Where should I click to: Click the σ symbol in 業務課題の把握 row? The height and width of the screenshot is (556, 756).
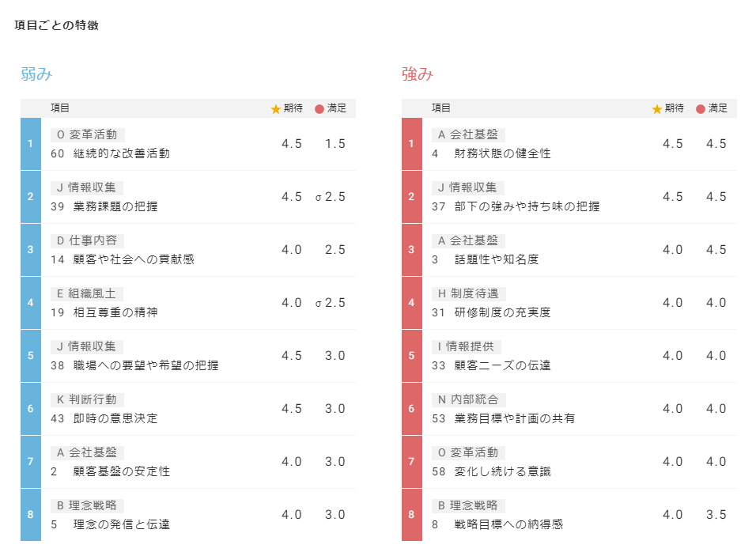click(318, 197)
